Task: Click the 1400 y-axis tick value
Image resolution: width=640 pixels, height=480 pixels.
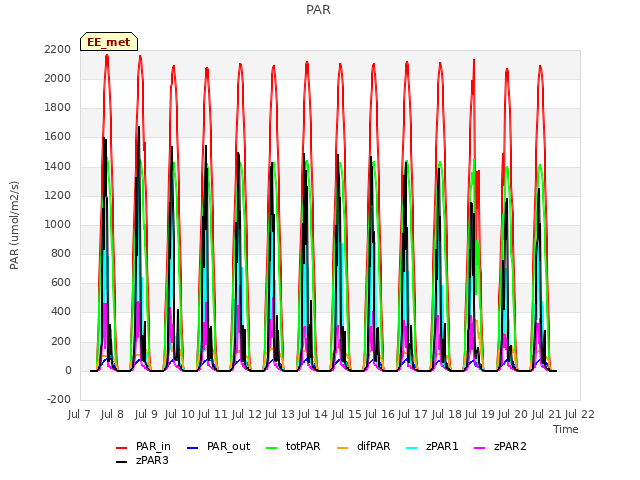Action: click(58, 166)
